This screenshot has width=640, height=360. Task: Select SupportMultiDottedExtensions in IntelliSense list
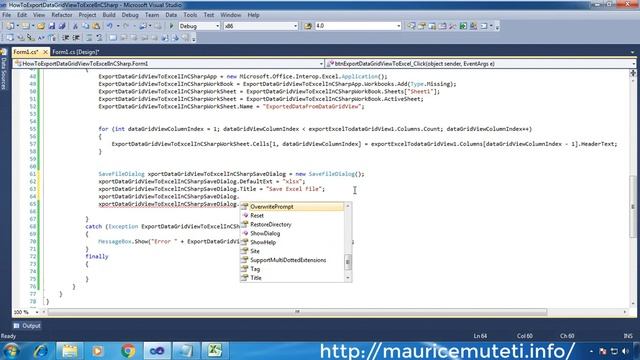click(x=293, y=260)
